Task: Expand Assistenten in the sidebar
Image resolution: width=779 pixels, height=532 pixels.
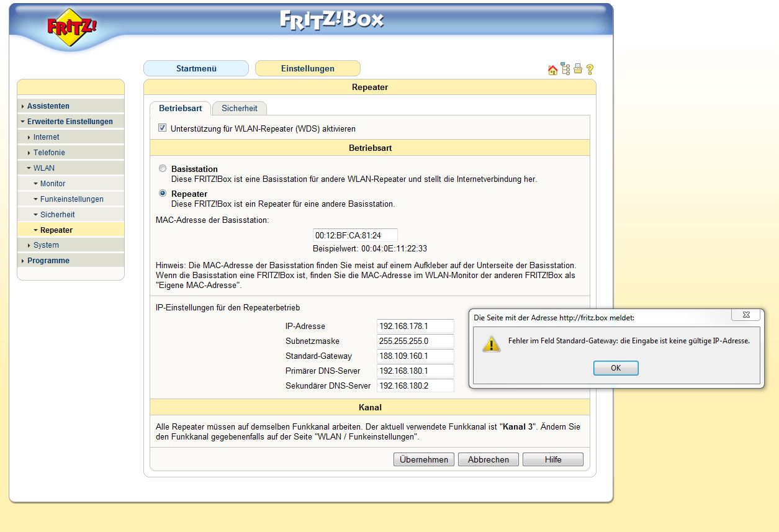Action: [48, 106]
